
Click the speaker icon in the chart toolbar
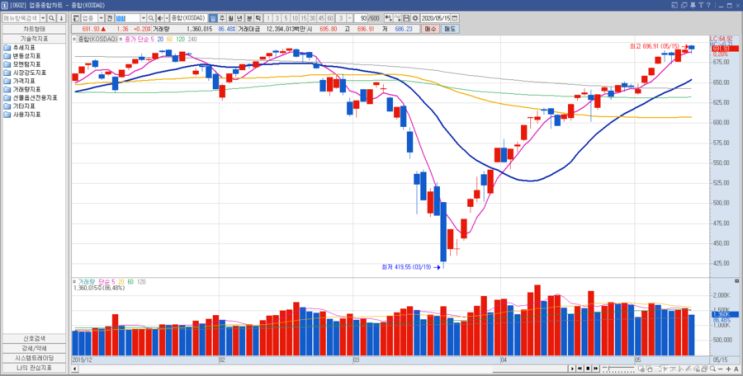160,18
